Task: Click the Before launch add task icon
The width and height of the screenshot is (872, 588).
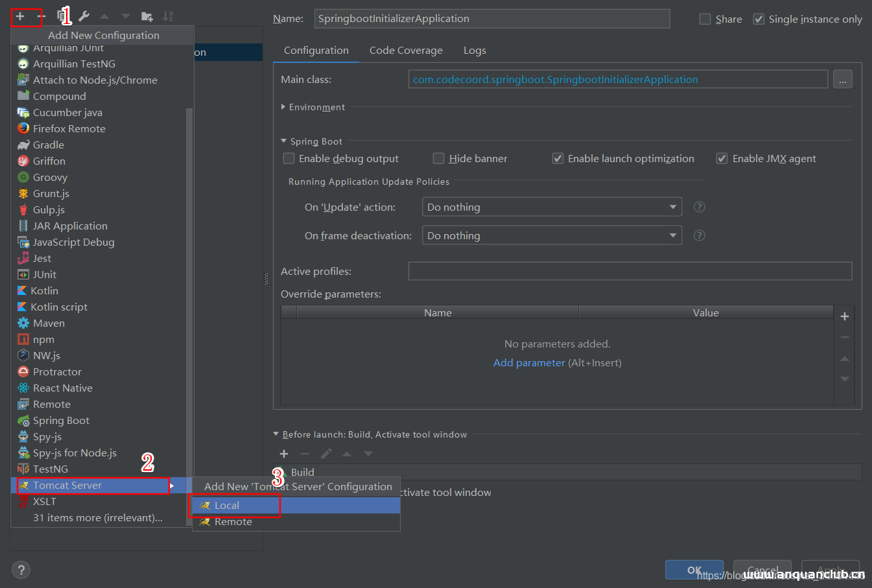Action: [284, 454]
